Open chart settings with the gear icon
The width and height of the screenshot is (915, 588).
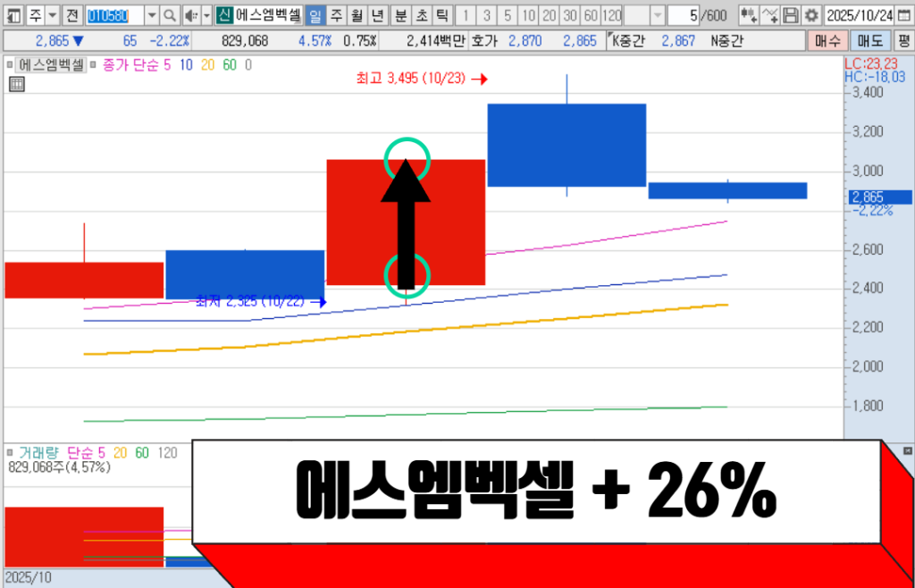point(810,15)
